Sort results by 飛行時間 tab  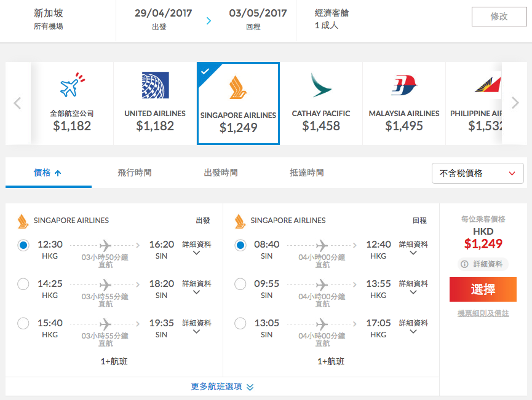point(134,173)
